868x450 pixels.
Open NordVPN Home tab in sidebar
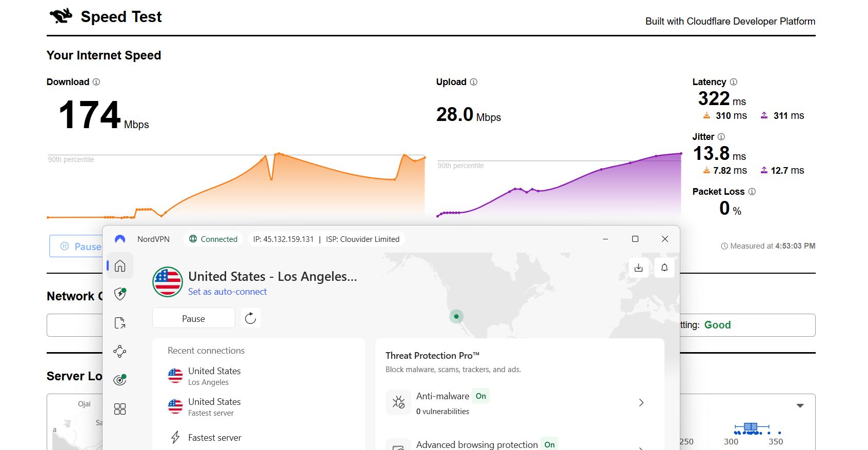(120, 265)
